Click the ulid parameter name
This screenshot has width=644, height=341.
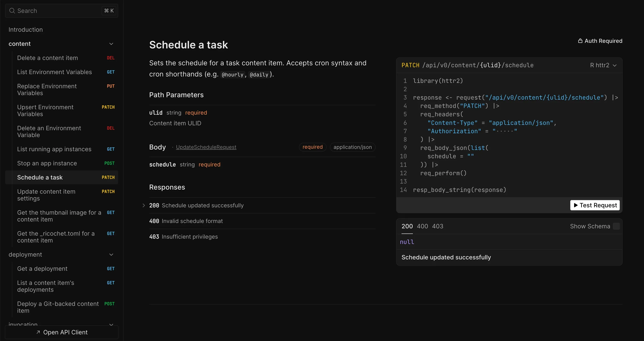pyautogui.click(x=156, y=113)
